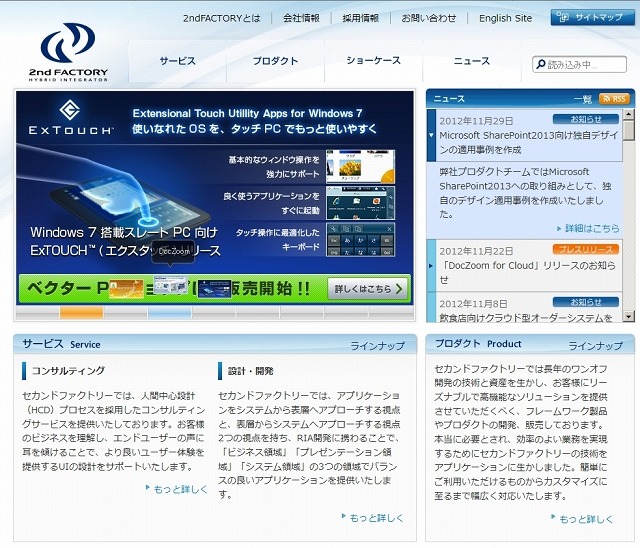Click the search magnifier icon
Screen dimensions: 640x548
click(540, 64)
